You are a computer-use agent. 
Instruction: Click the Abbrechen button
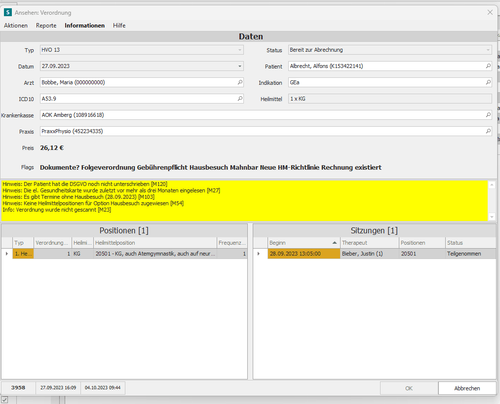coord(467,388)
